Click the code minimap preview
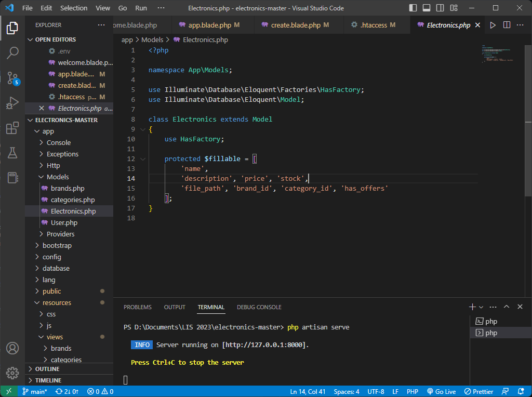The height and width of the screenshot is (397, 532). [497, 54]
